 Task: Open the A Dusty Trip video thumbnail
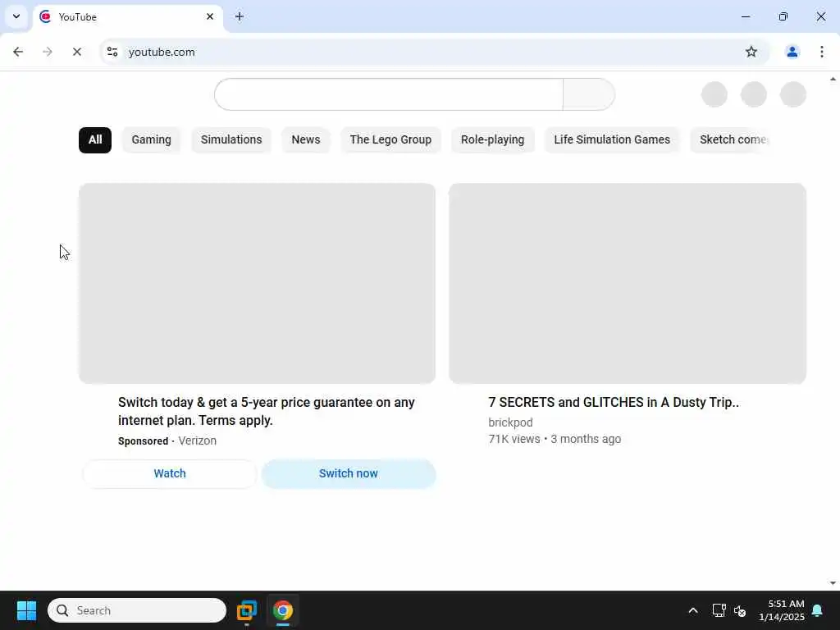pos(628,283)
